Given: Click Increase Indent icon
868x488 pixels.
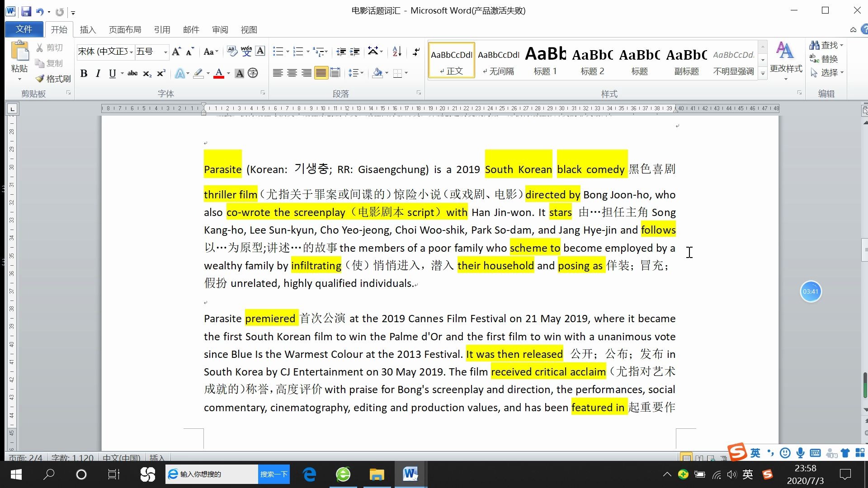Looking at the screenshot, I should click(x=355, y=52).
